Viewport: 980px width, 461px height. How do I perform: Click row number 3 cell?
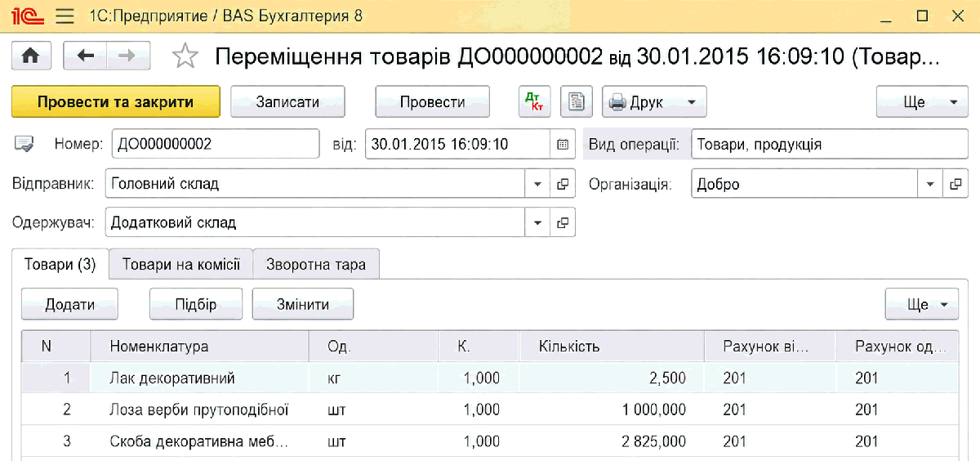pos(56,441)
